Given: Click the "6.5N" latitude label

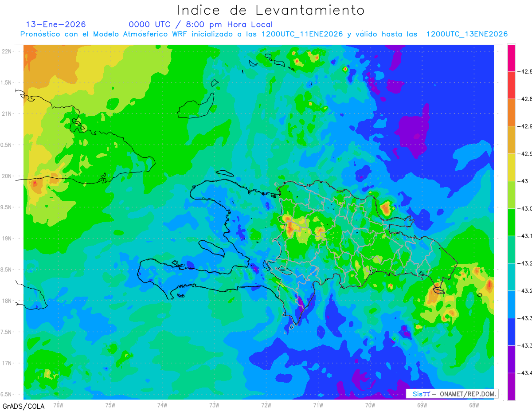Looking at the screenshot, I should 7,394.
